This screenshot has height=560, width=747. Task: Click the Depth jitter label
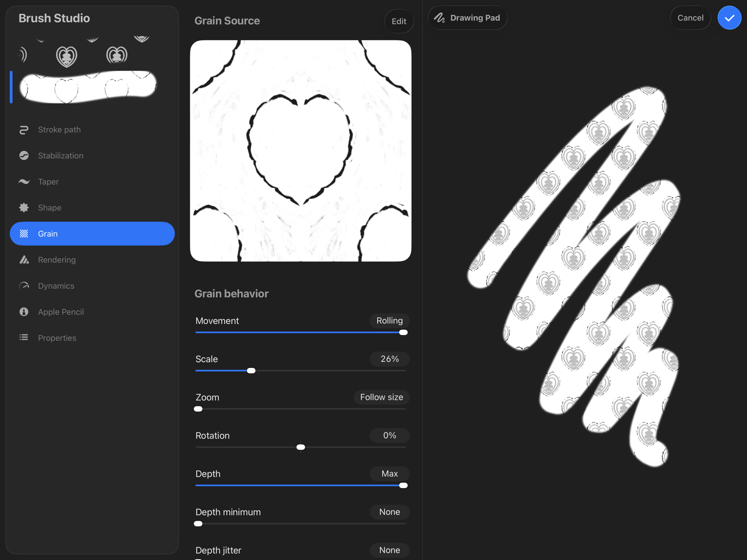point(218,550)
